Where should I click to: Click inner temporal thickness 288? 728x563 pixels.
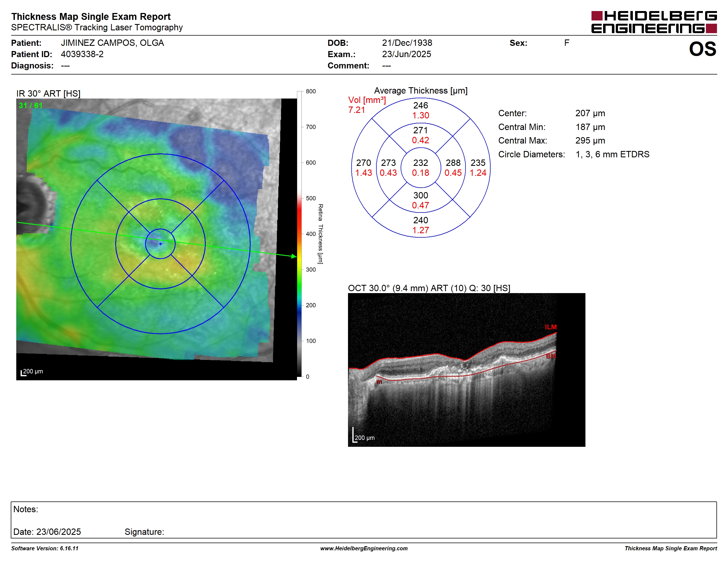pos(453,163)
